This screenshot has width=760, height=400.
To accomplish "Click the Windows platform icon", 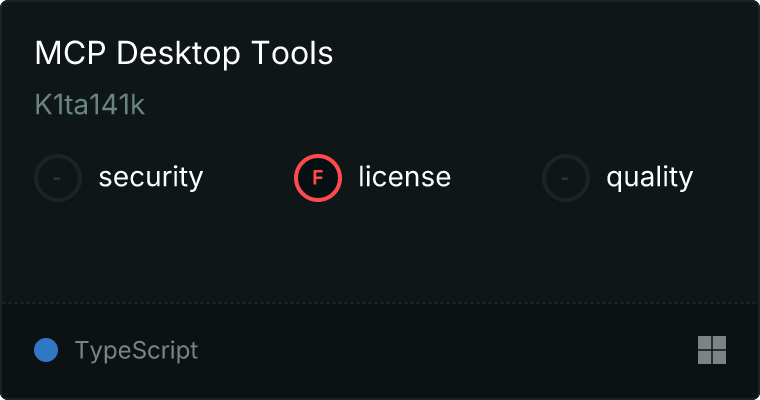I will coord(711,350).
